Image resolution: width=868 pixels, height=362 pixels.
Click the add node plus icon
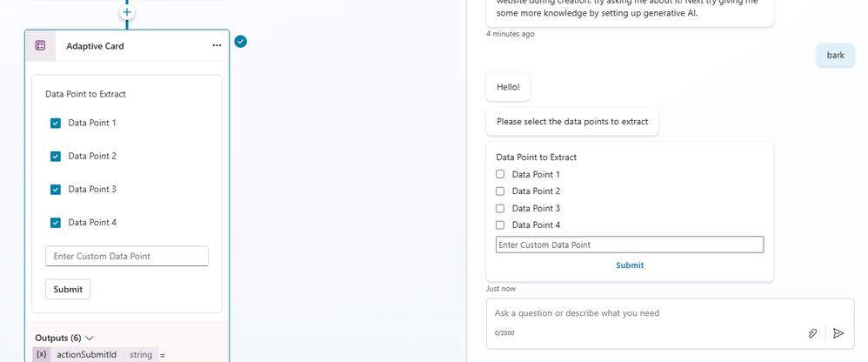tap(127, 12)
